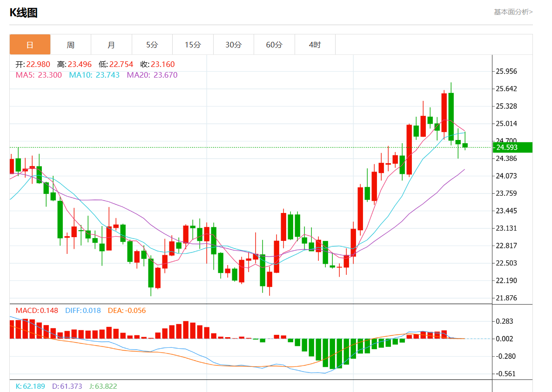This screenshot has height=392, width=552.
Task: Click the 22.503 price axis label
Action: [506, 263]
